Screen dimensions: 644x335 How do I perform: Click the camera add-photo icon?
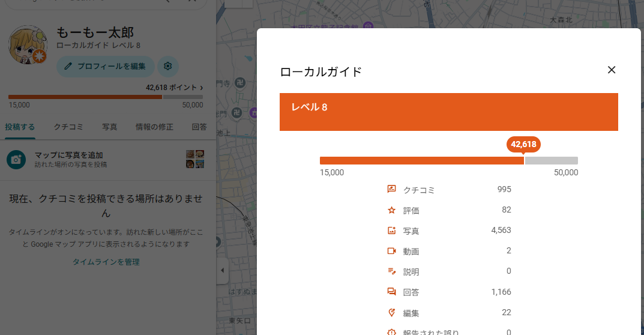coord(16,160)
